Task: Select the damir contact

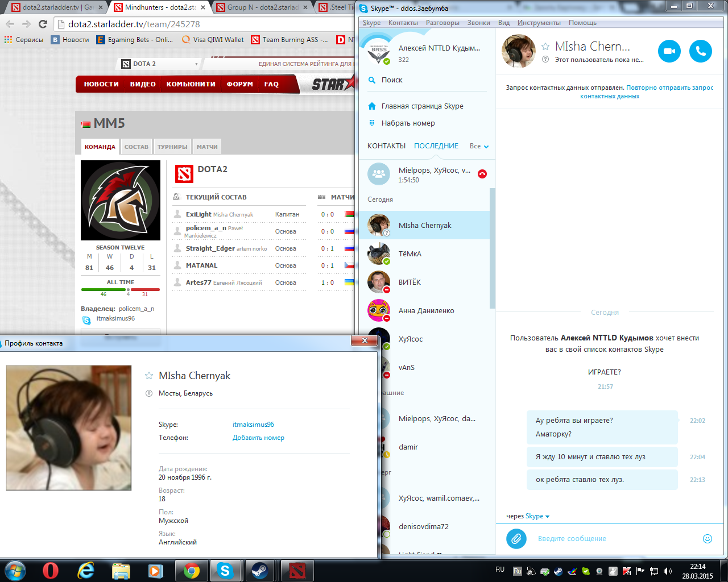Action: pos(436,447)
